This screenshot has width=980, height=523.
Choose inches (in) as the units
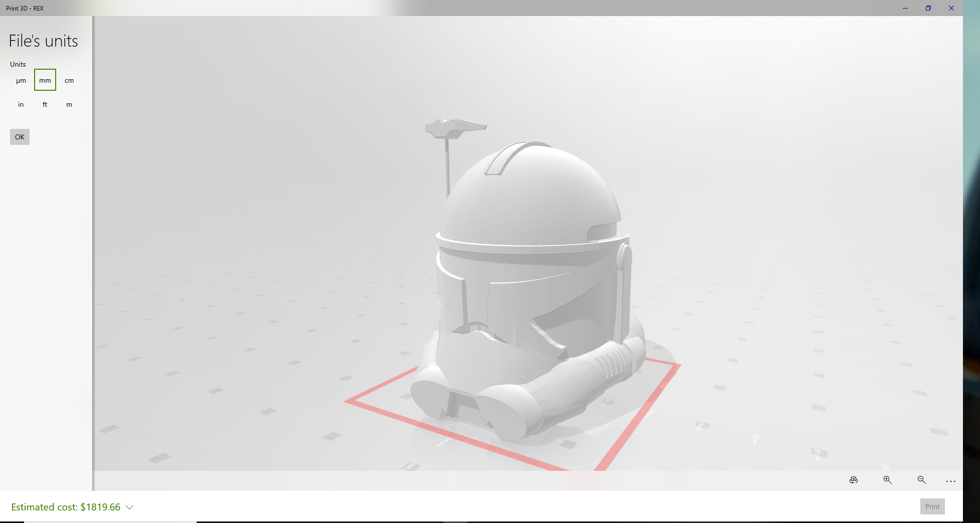point(21,104)
